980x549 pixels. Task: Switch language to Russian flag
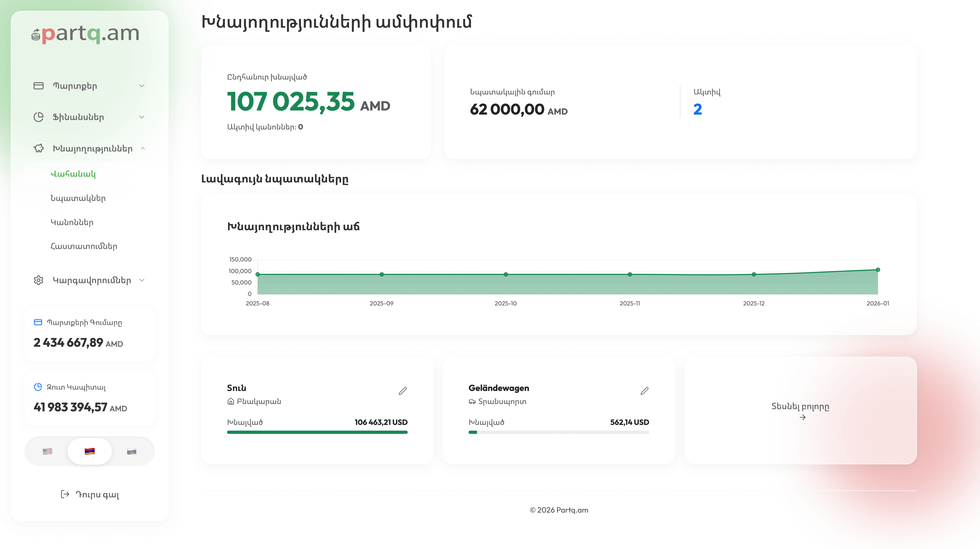[132, 451]
